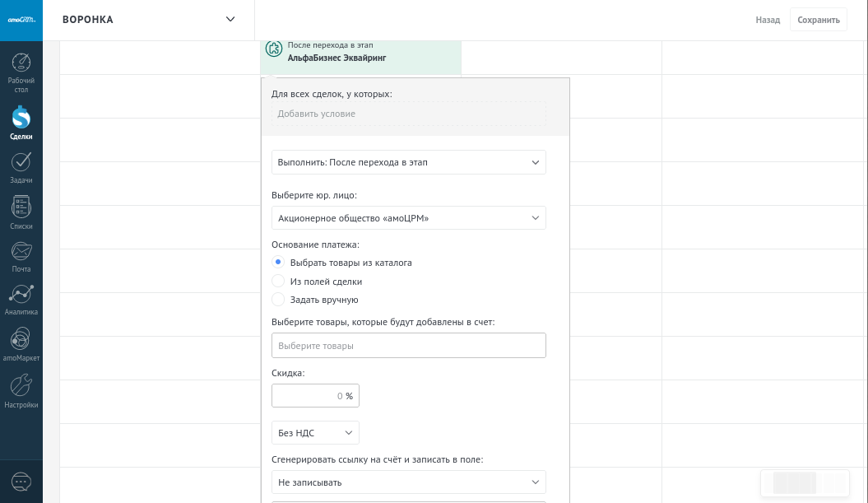This screenshot has height=503, width=868.
Task: Open the chat bubble icon in sidebar
Action: pyautogui.click(x=21, y=482)
